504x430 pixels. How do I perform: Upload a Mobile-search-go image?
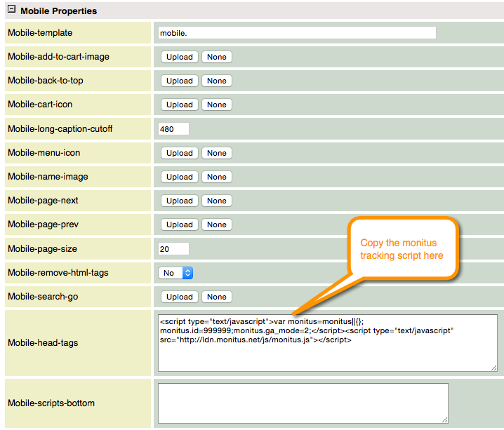pyautogui.click(x=180, y=297)
